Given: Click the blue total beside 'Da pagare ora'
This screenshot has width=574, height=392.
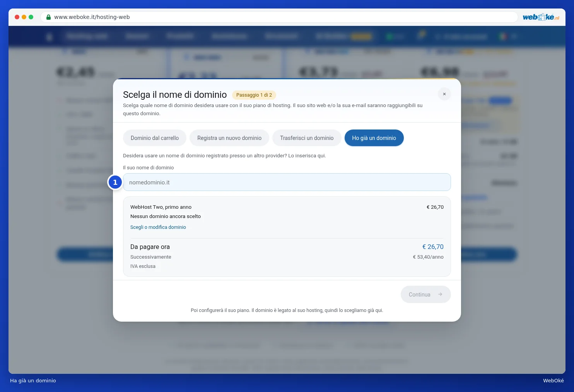Looking at the screenshot, I should click(433, 247).
